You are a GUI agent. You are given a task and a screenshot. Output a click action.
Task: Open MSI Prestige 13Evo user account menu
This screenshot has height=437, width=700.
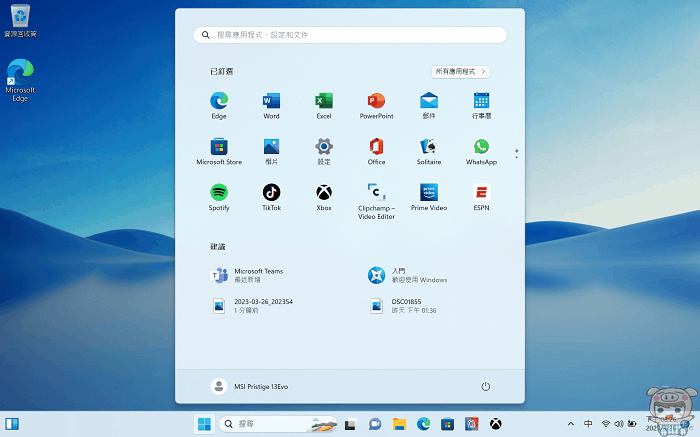(249, 387)
